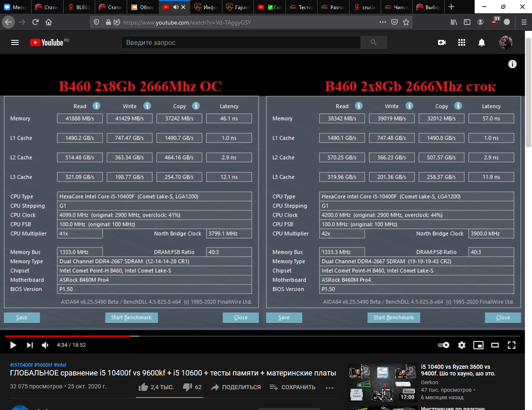
Task: Switch to the crucial browser tab
Action: (365, 7)
